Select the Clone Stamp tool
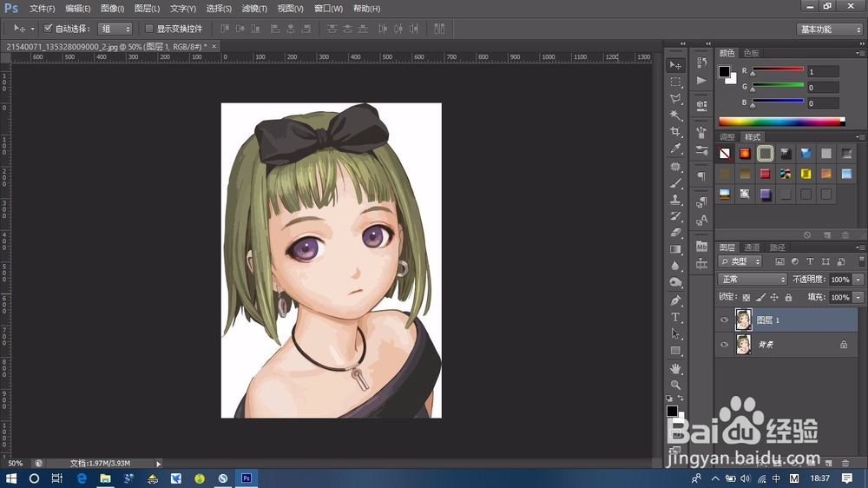Viewport: 868px width, 488px height. click(675, 200)
